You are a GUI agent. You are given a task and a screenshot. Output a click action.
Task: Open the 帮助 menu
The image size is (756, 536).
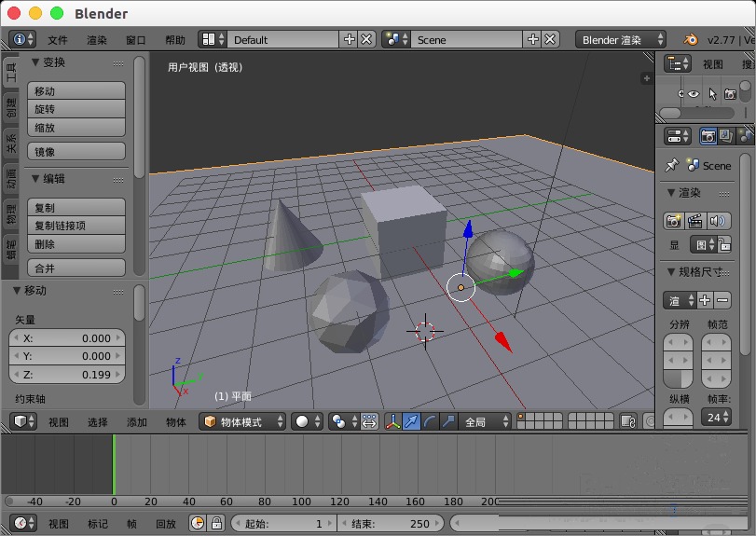click(x=175, y=40)
